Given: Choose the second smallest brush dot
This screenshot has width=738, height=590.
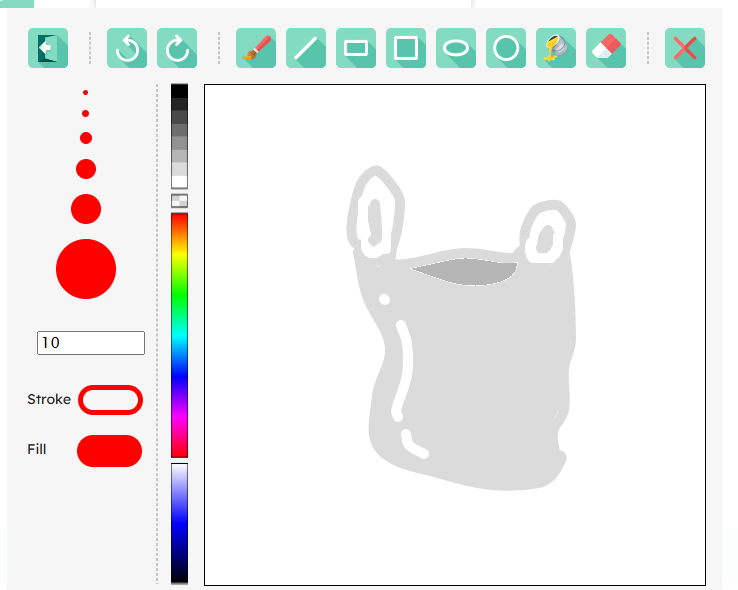Looking at the screenshot, I should pyautogui.click(x=85, y=113).
